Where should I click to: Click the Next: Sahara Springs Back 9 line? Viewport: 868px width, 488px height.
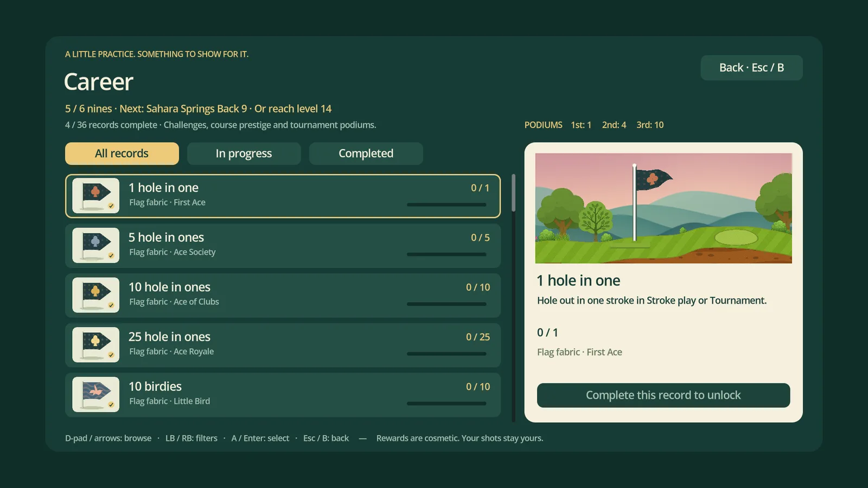pos(199,108)
